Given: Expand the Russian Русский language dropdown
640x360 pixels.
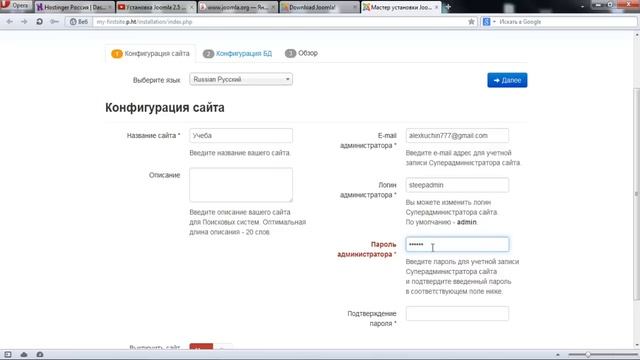Looking at the screenshot, I should pos(241,79).
